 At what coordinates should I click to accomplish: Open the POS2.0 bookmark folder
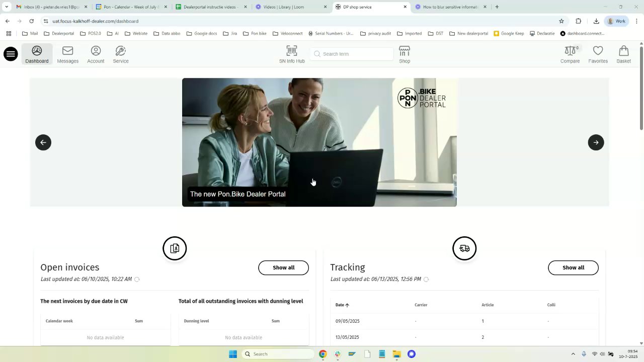[91, 34]
